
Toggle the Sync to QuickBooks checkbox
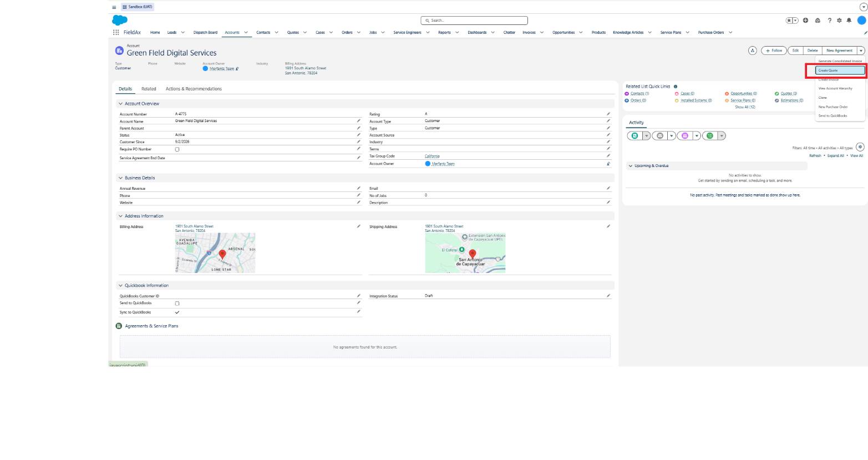[x=177, y=312]
